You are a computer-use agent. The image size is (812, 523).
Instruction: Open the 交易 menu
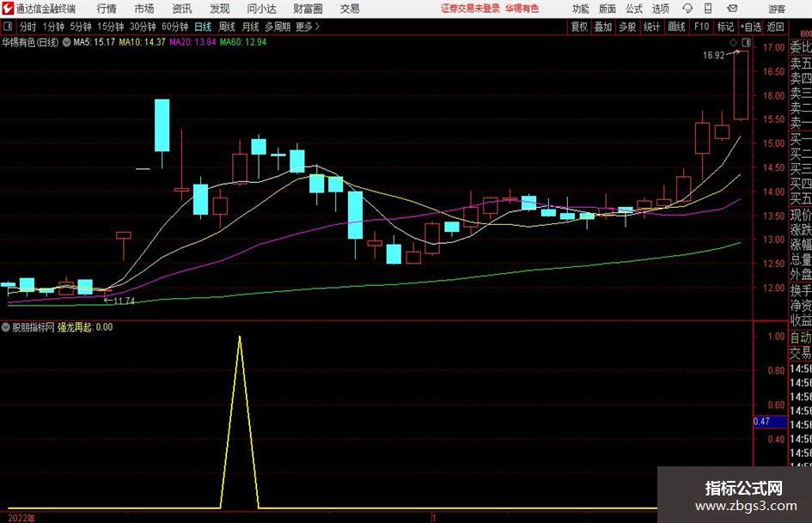350,9
